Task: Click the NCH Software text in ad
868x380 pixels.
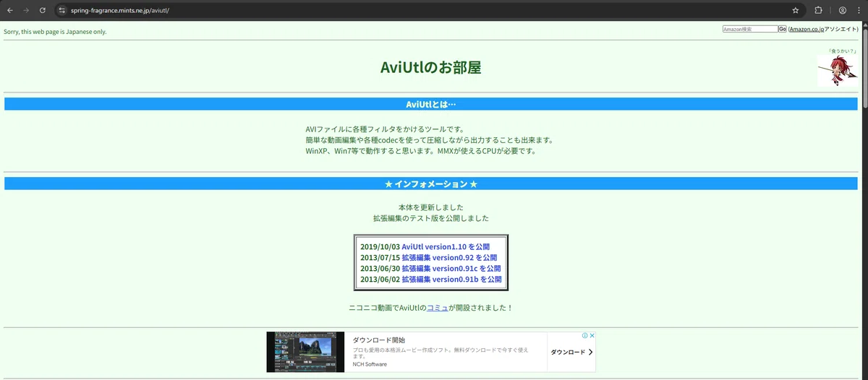Action: (370, 364)
